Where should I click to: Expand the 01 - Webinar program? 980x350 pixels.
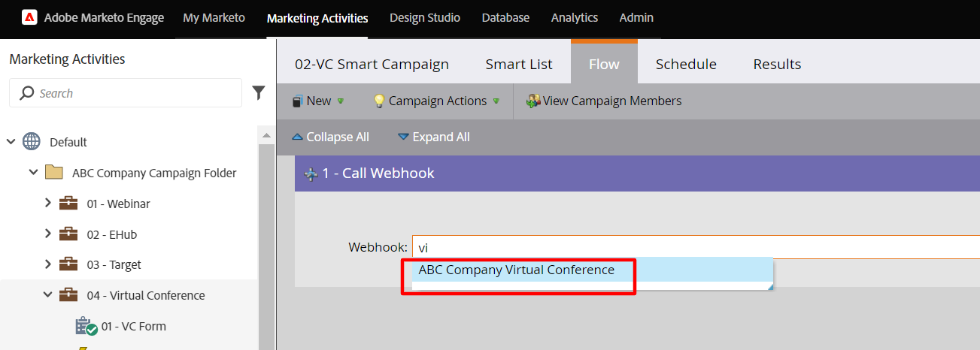pyautogui.click(x=48, y=204)
